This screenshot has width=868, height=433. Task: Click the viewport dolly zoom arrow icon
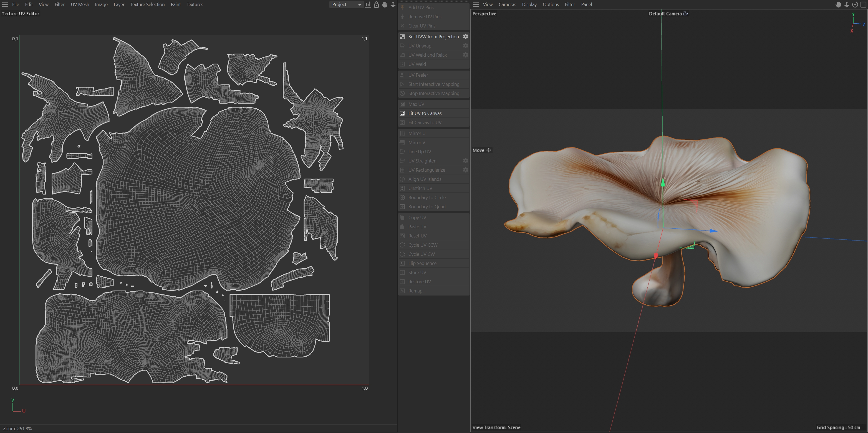(x=846, y=4)
